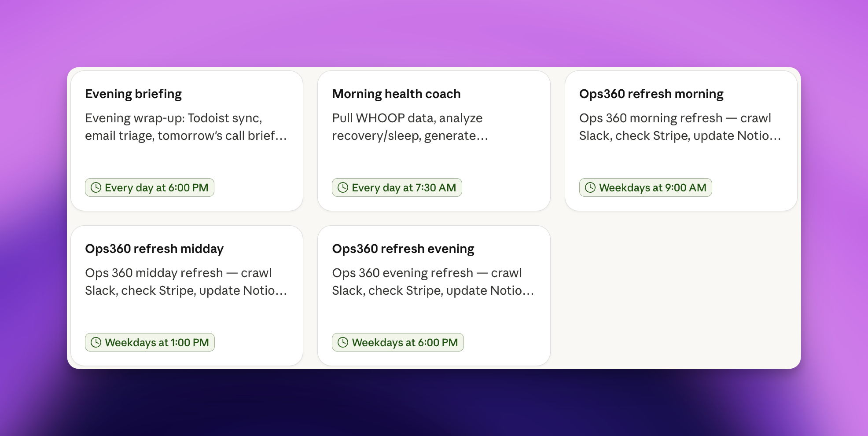Click the Pull WHOOP data description text

tap(410, 127)
